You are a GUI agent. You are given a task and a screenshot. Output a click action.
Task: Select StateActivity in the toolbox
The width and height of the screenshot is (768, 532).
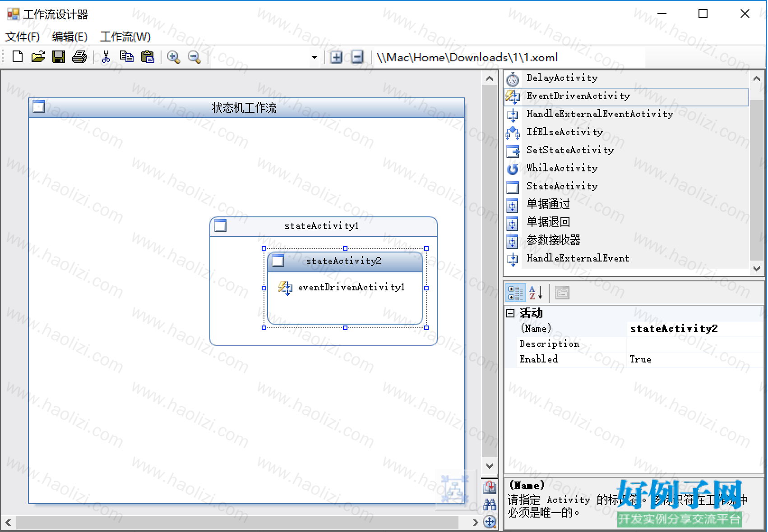[626, 186]
